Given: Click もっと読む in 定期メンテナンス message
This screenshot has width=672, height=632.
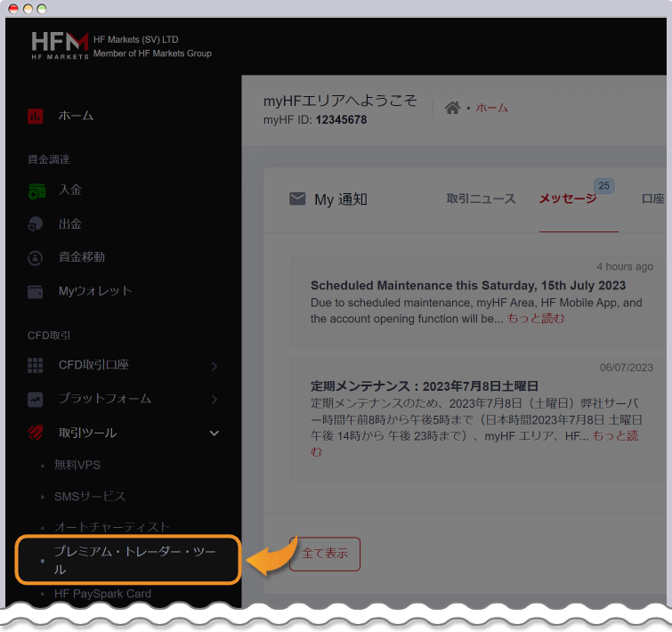Looking at the screenshot, I should pyautogui.click(x=615, y=436).
